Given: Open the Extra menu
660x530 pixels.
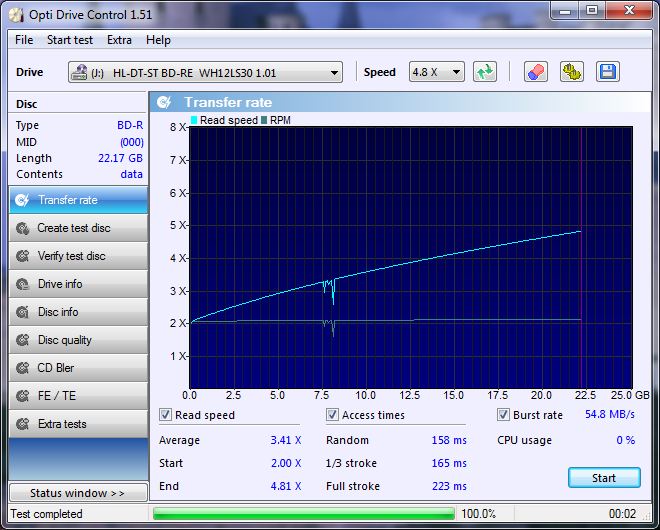Looking at the screenshot, I should point(119,40).
